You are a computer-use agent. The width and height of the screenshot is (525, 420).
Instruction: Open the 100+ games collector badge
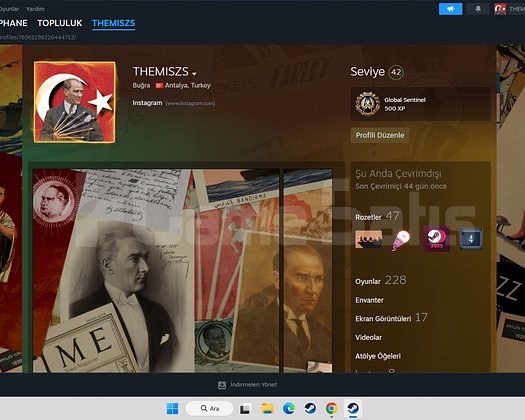point(368,239)
